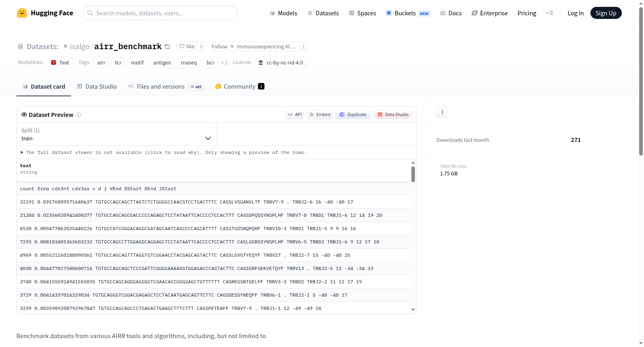The height and width of the screenshot is (347, 644).
Task: Click the Duplicate button
Action: [x=353, y=114]
